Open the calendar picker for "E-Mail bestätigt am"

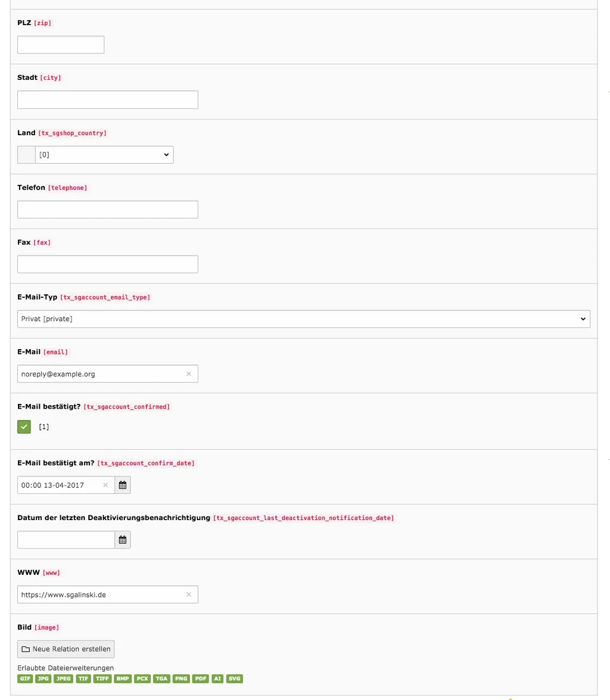click(x=122, y=484)
